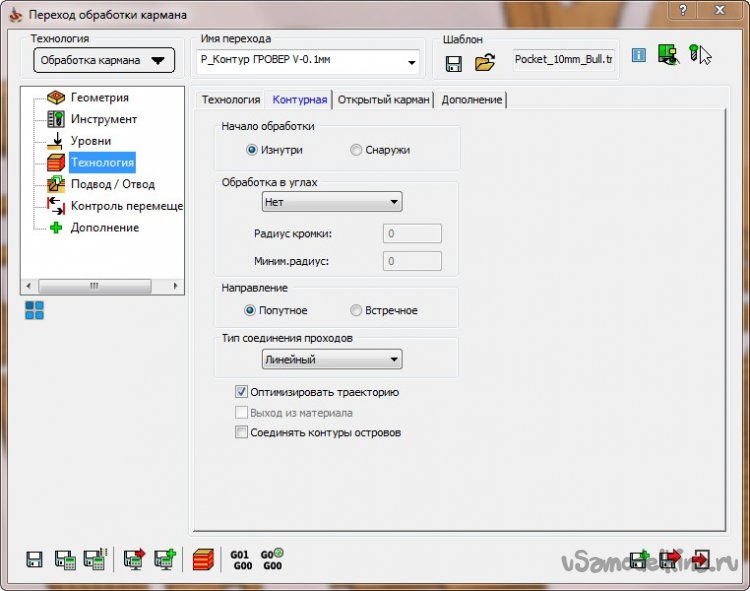Choose the Встречное direction option
This screenshot has width=750, height=591.
[x=357, y=310]
